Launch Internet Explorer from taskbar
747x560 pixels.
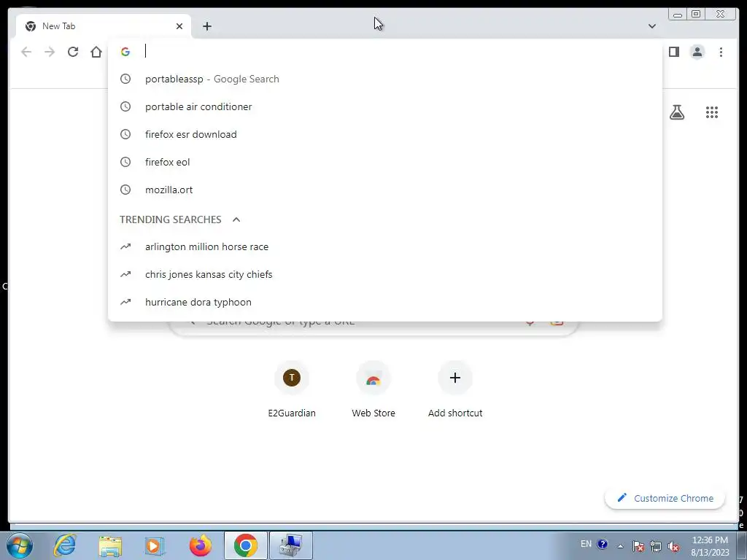[x=65, y=545]
